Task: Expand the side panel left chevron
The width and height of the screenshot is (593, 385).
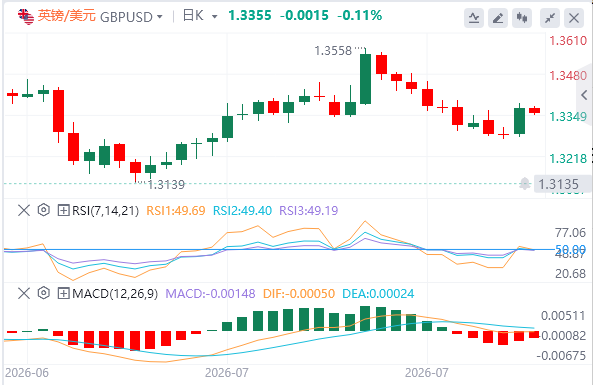Action: pos(585,95)
